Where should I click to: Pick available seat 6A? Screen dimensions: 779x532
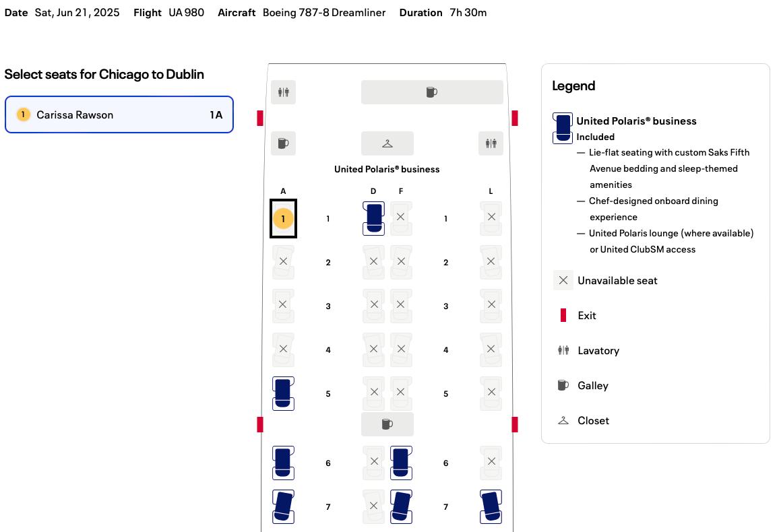tap(283, 463)
